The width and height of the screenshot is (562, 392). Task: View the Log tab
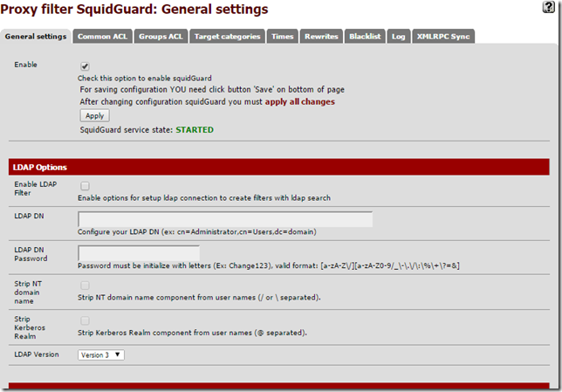[399, 37]
